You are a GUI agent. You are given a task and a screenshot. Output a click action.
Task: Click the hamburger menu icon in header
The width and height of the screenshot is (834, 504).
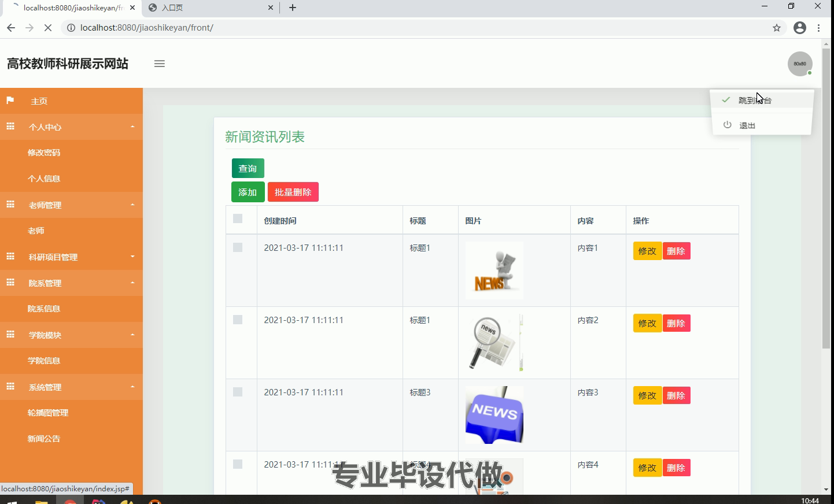(160, 64)
